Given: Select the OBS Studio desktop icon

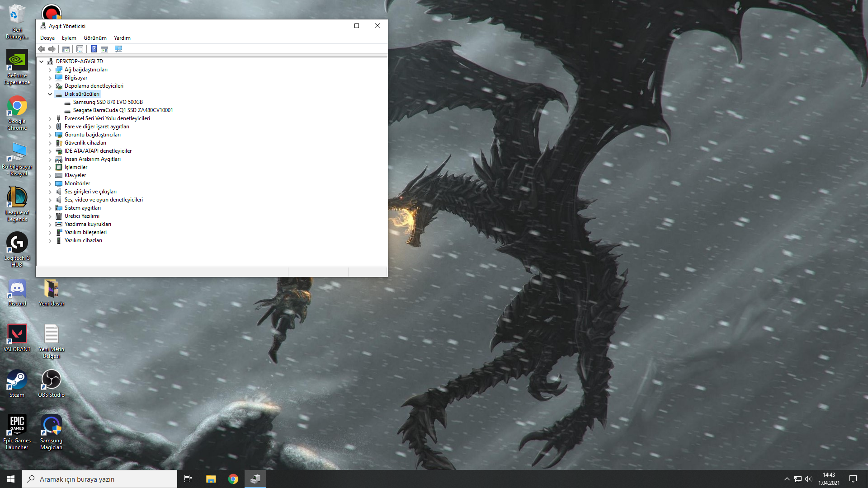Looking at the screenshot, I should 51,383.
